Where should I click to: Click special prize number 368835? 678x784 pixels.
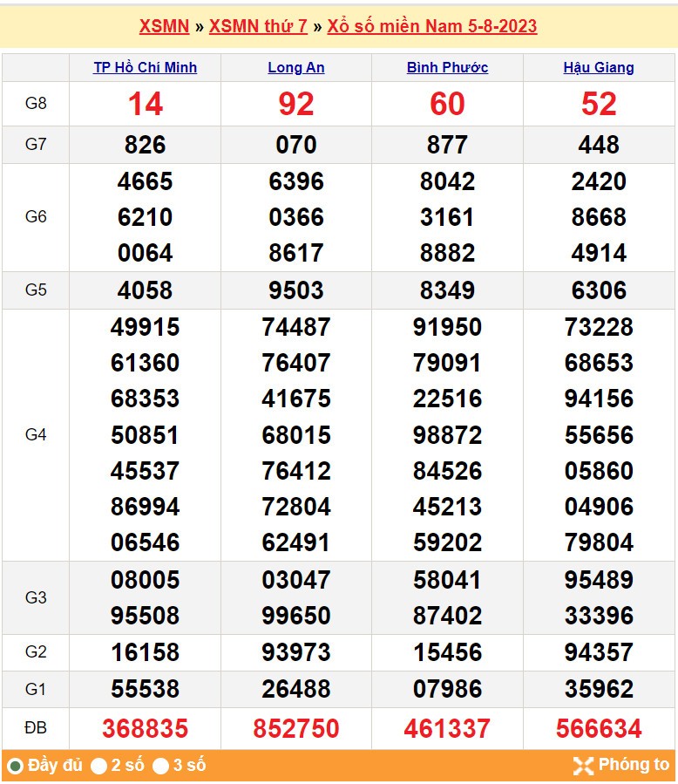[146, 728]
